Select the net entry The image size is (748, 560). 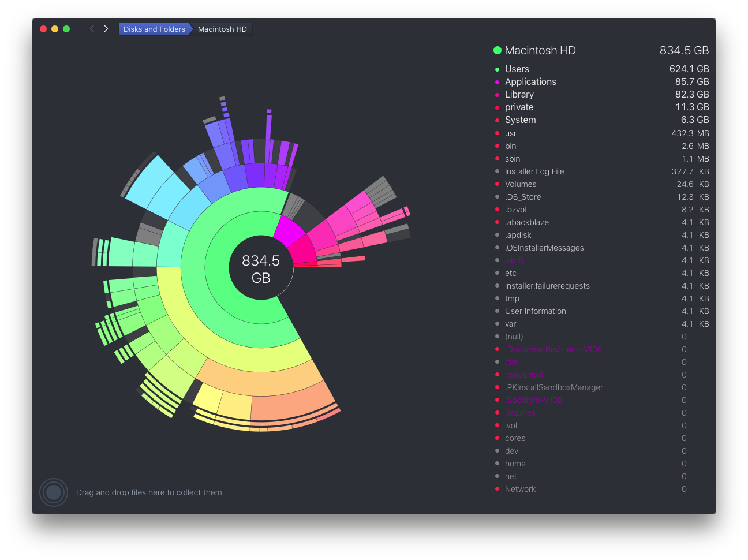tap(601, 476)
